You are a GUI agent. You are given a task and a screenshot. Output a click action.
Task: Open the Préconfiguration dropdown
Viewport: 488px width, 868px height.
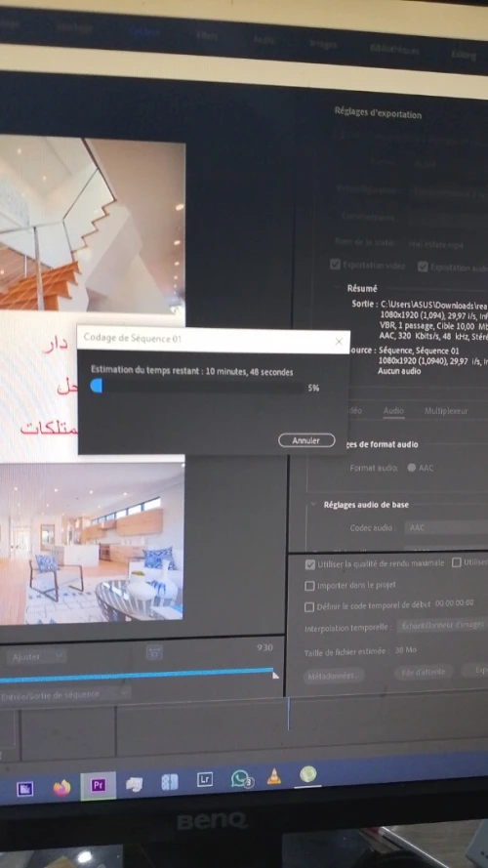click(x=449, y=192)
